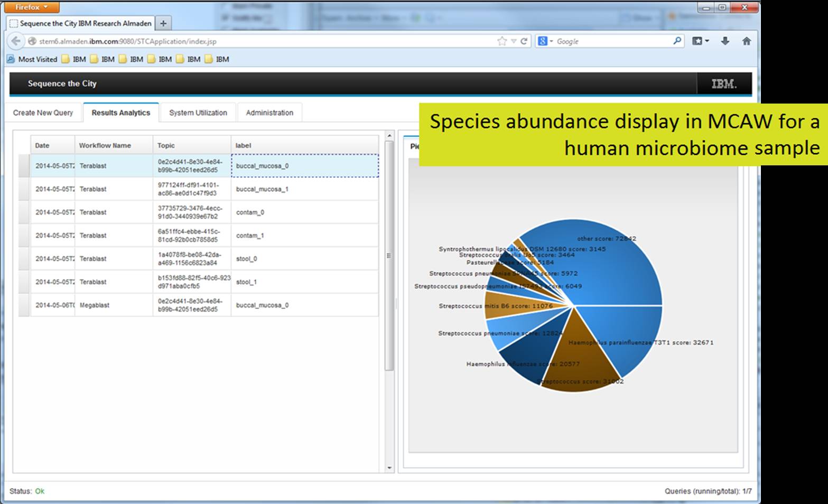Open the Firefox menu button
The image size is (828, 504).
[32, 7]
